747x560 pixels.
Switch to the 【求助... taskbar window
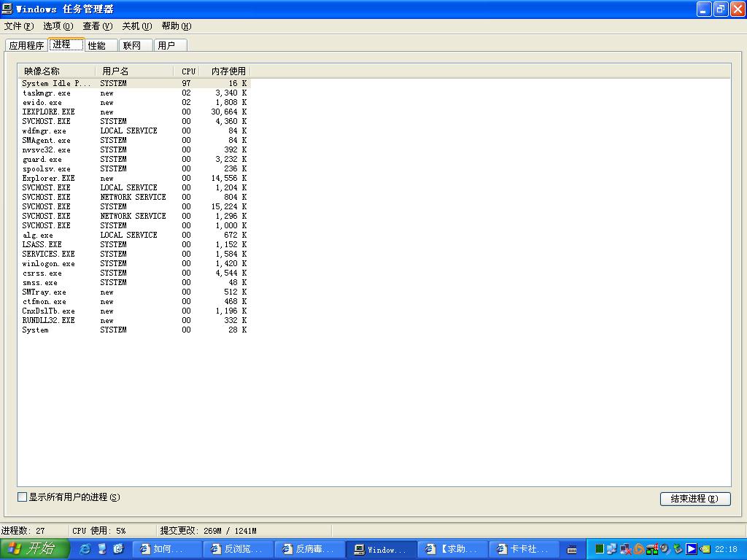452,550
